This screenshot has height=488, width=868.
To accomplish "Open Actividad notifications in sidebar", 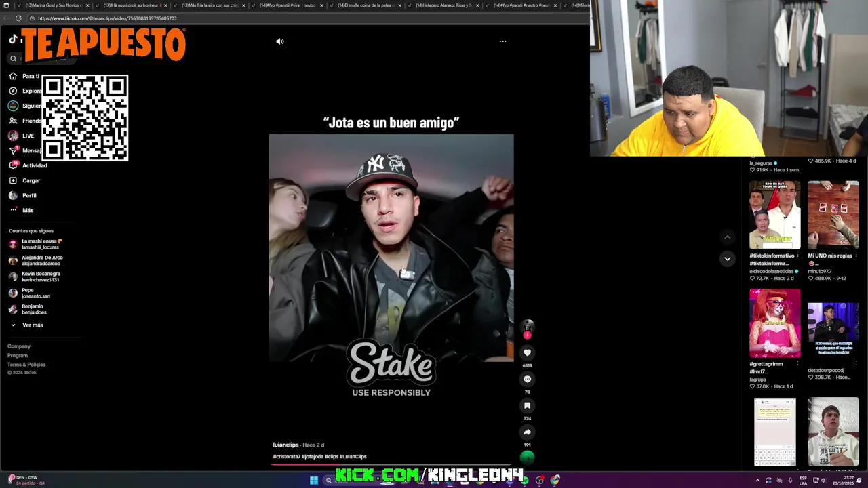I will pos(28,165).
